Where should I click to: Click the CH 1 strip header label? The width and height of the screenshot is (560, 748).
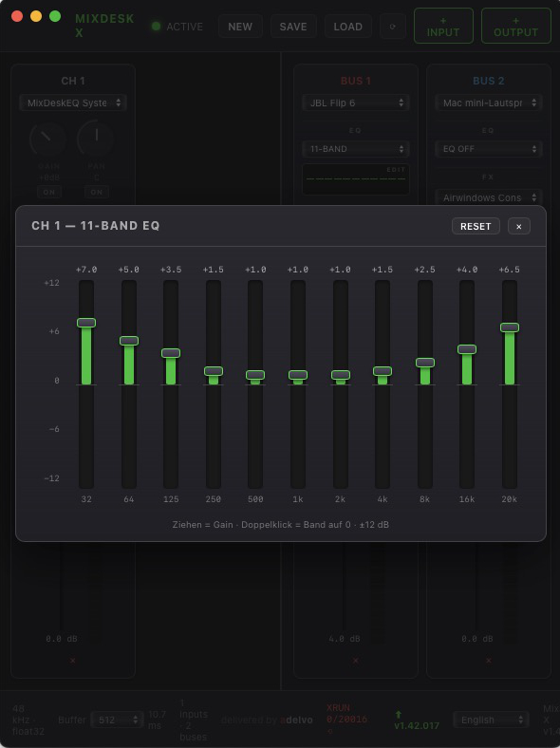[73, 81]
